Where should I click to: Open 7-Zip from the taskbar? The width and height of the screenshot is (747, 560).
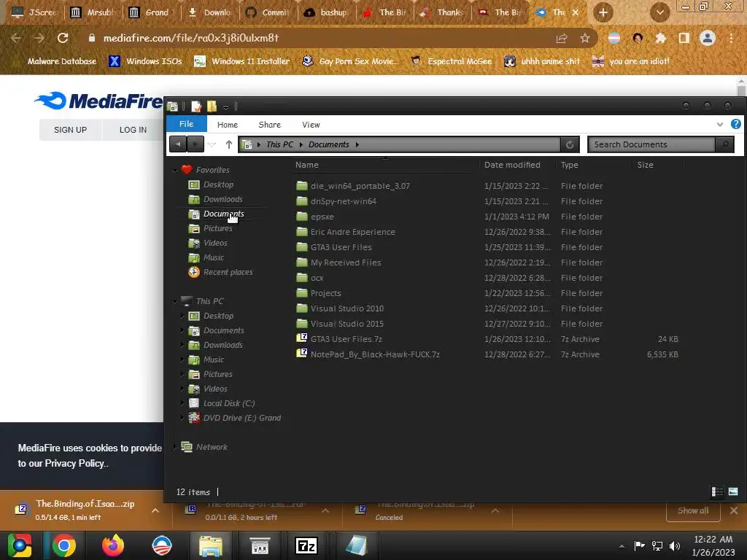[306, 545]
